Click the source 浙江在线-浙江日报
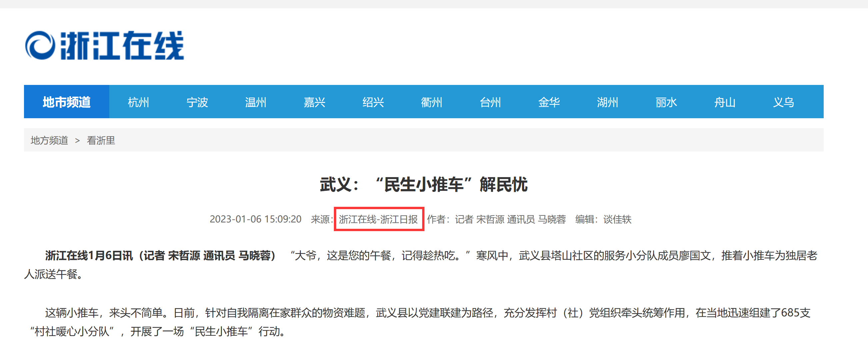 [379, 219]
